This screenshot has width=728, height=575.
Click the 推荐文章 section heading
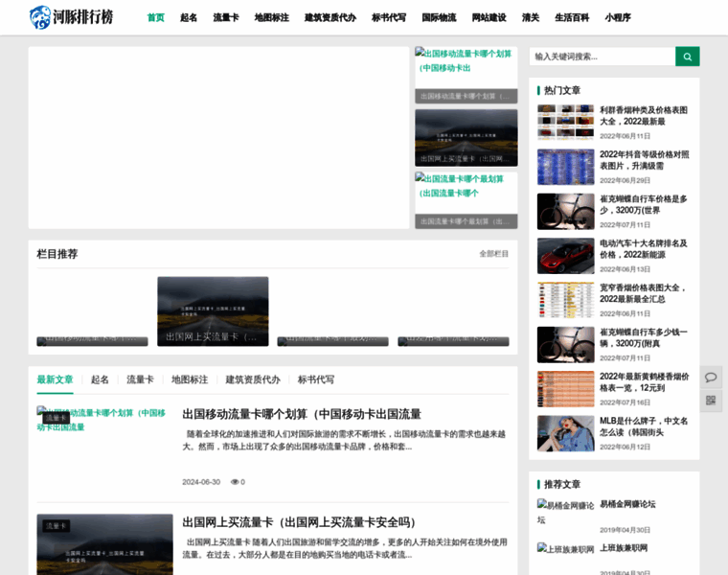coord(561,484)
